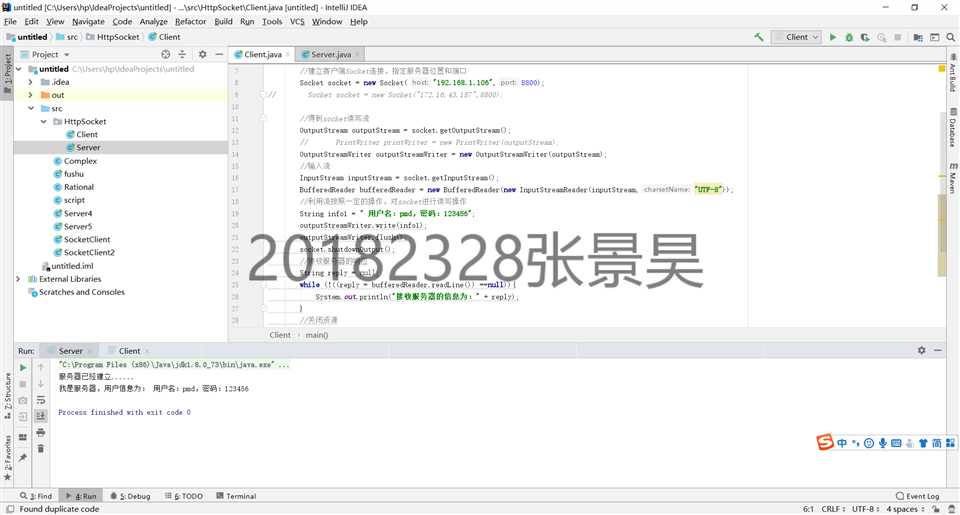Open the VCS menu

tap(297, 21)
